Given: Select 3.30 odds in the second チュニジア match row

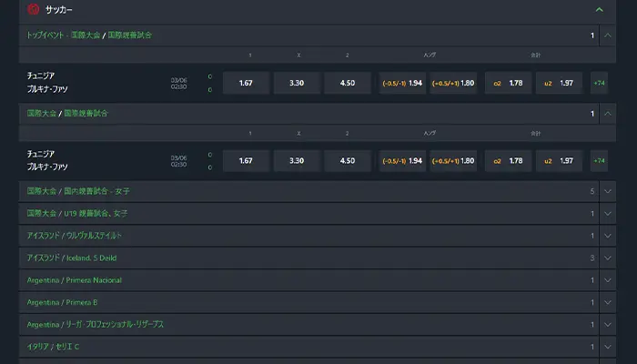Looking at the screenshot, I should pyautogui.click(x=297, y=161).
